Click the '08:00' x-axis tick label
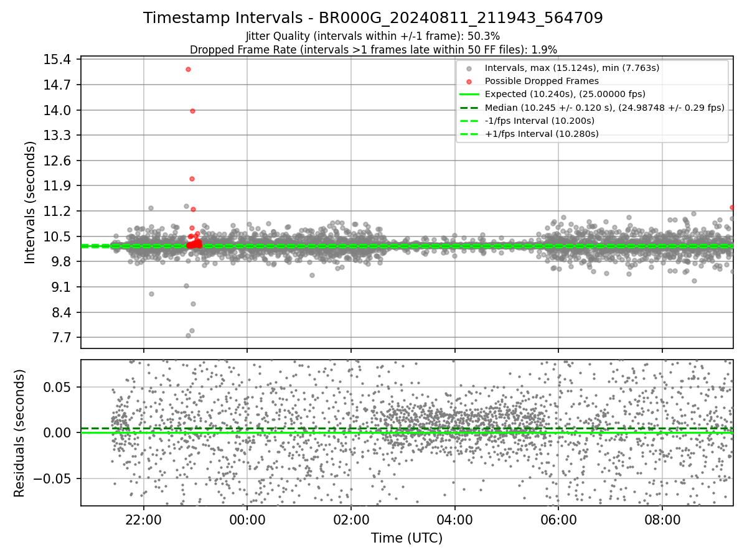This screenshot has height=560, width=747. click(662, 521)
